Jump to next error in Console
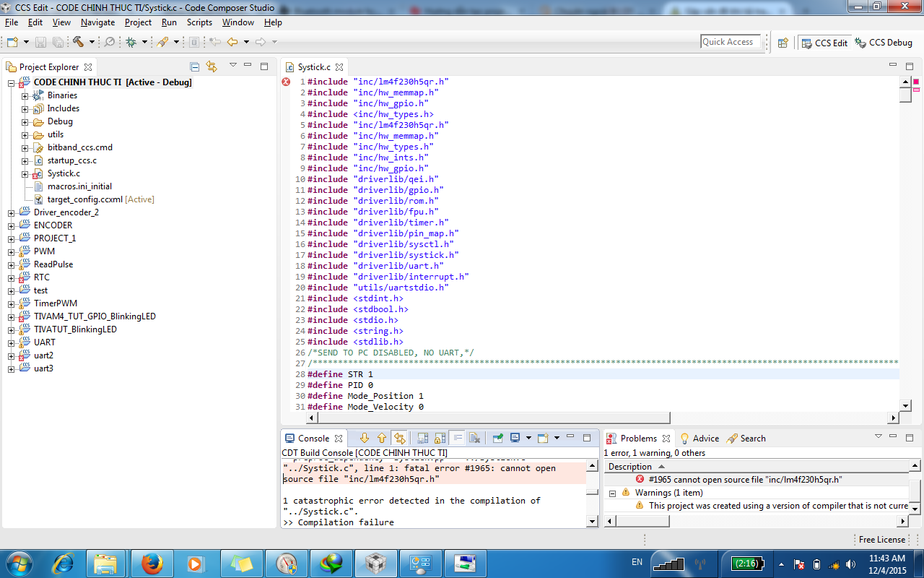Image resolution: width=924 pixels, height=578 pixels. (x=365, y=438)
